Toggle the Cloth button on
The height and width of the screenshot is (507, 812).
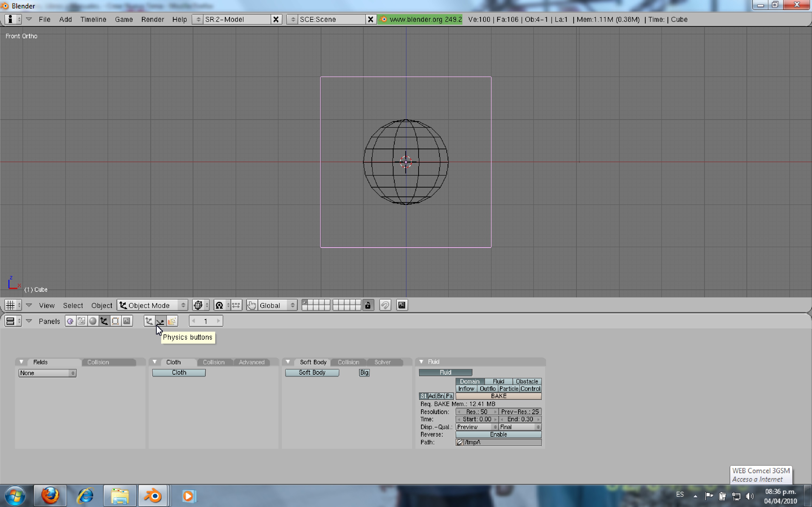pos(179,373)
